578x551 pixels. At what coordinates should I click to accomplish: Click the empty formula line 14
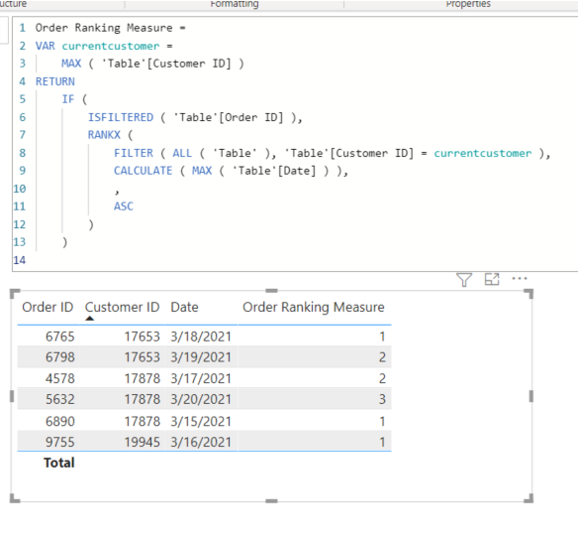[295, 260]
